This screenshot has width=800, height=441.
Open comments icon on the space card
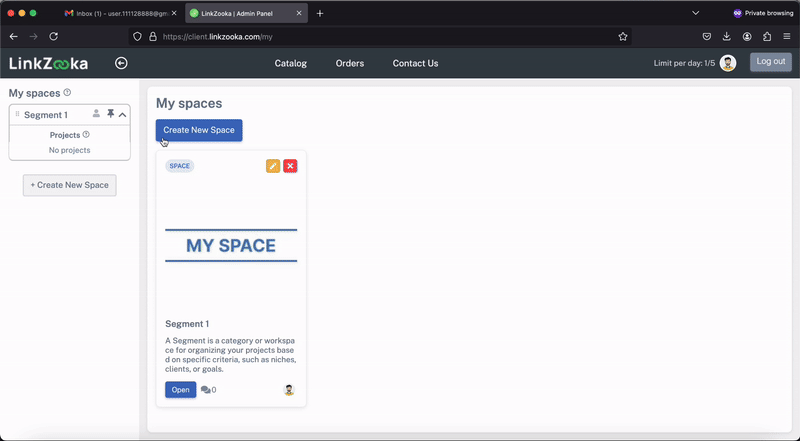[x=206, y=390]
